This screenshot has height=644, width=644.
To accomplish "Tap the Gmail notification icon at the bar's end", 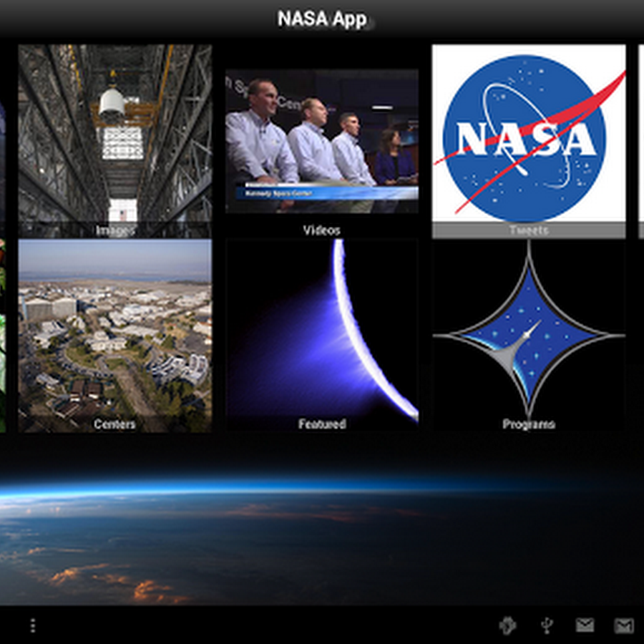I will pyautogui.click(x=623, y=625).
